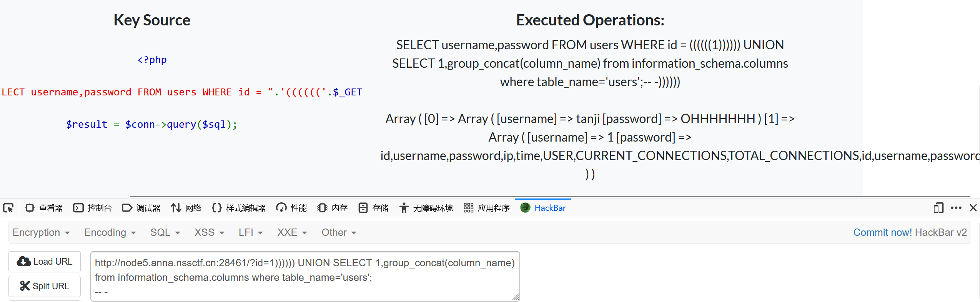This screenshot has width=980, height=302.
Task: Toggle responsive design mode icon
Action: tap(938, 208)
